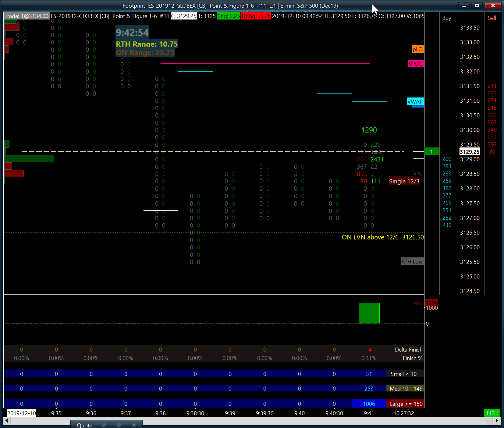
Task: Click the 3130.00 price scale label
Action: point(470,130)
